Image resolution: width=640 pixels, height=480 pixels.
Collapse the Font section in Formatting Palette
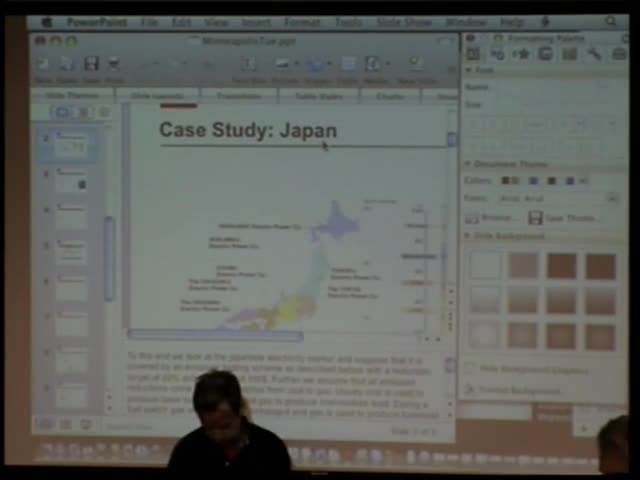469,70
